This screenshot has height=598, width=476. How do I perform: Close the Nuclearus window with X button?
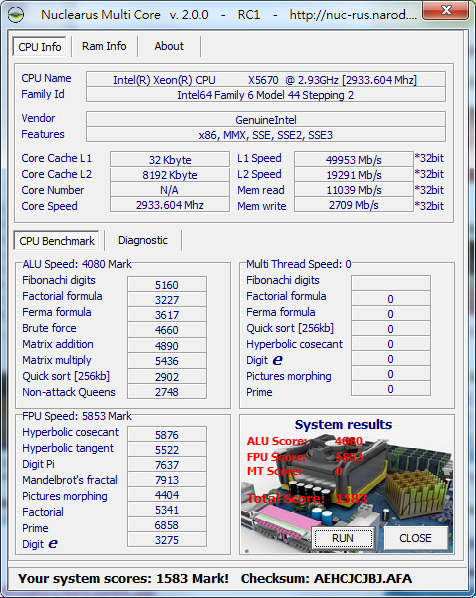445,10
